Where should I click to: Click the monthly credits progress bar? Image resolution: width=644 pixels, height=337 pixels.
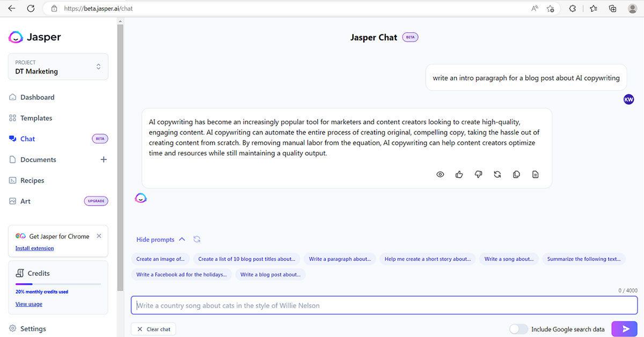(58, 284)
